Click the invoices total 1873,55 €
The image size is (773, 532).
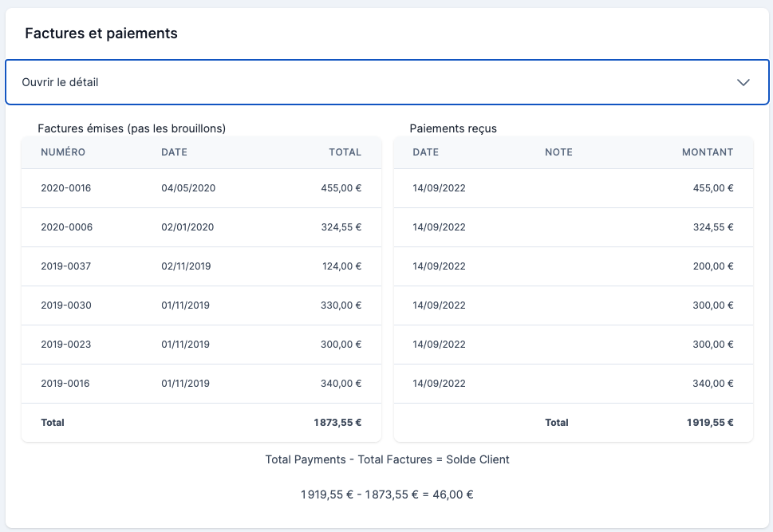pos(337,423)
